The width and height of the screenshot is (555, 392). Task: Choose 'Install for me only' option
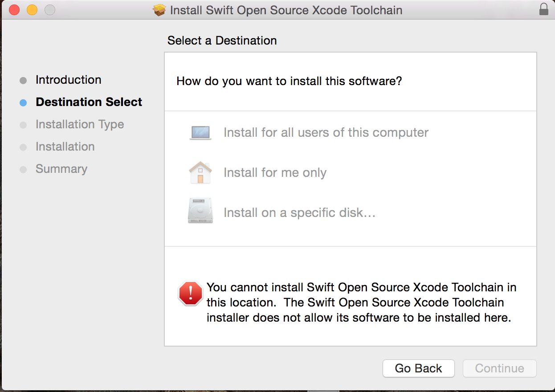[275, 173]
